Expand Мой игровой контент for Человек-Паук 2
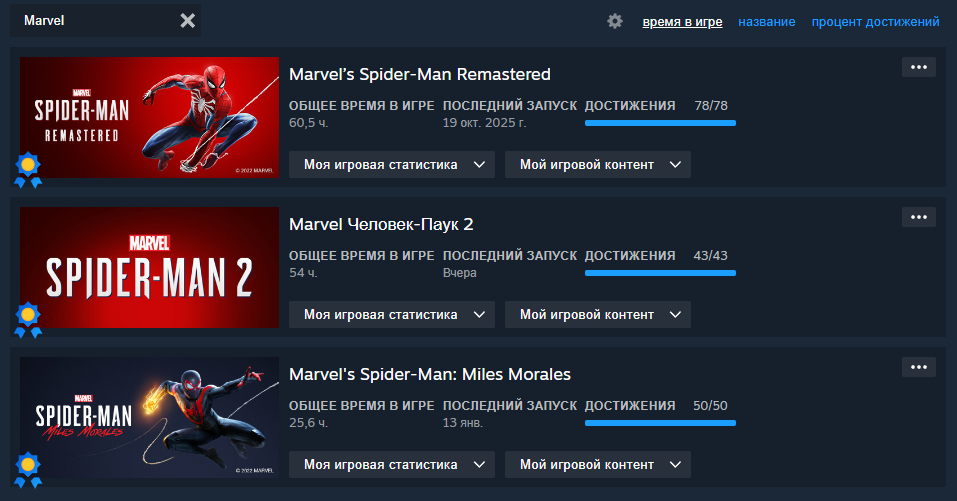 (x=597, y=315)
